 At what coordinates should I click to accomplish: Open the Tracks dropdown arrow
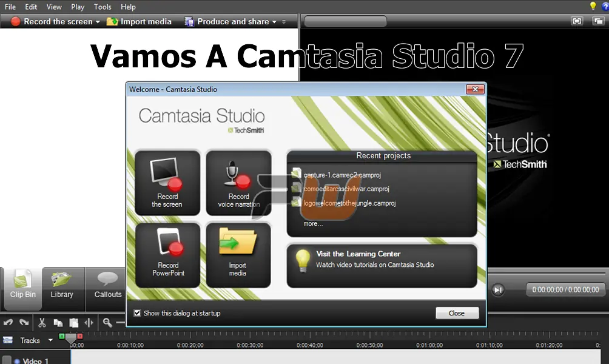tap(50, 340)
